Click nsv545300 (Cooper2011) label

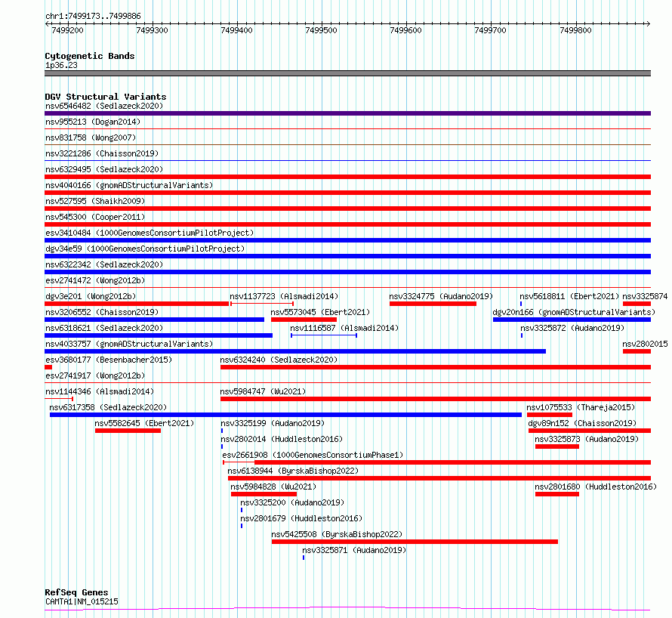point(95,217)
